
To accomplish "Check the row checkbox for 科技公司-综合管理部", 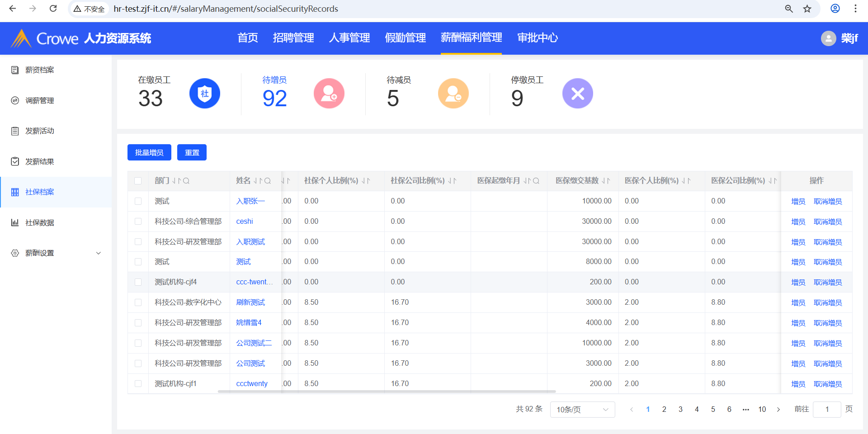I will coord(138,222).
